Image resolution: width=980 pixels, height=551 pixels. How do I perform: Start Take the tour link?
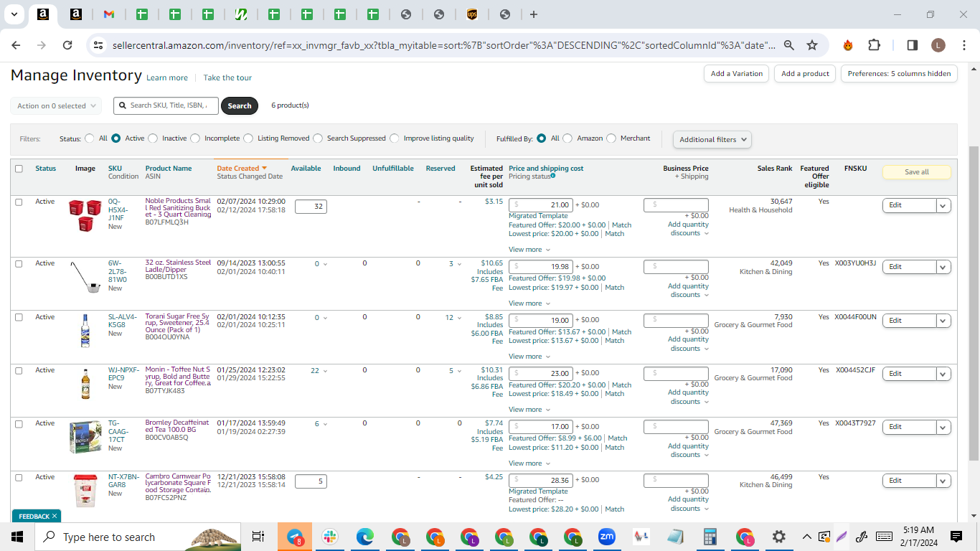click(x=227, y=77)
